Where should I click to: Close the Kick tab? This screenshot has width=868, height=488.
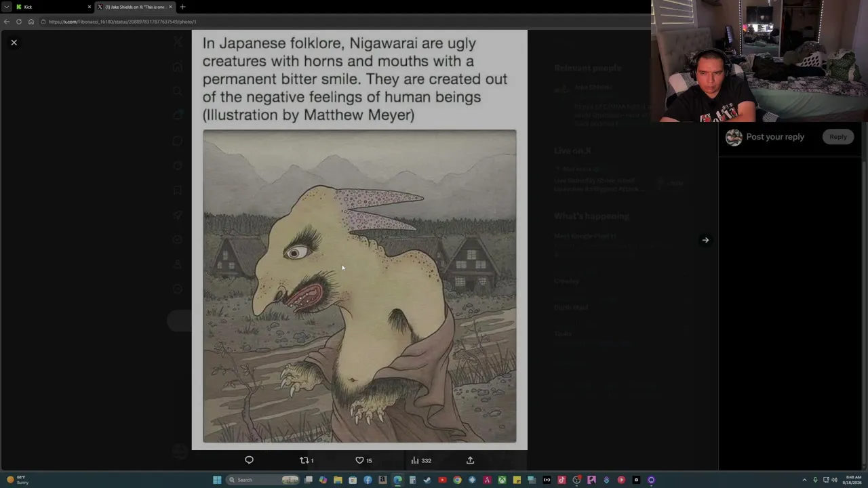point(89,7)
